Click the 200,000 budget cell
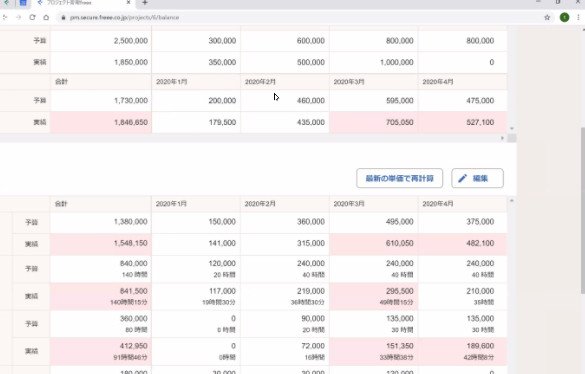This screenshot has width=585, height=374. 196,100
